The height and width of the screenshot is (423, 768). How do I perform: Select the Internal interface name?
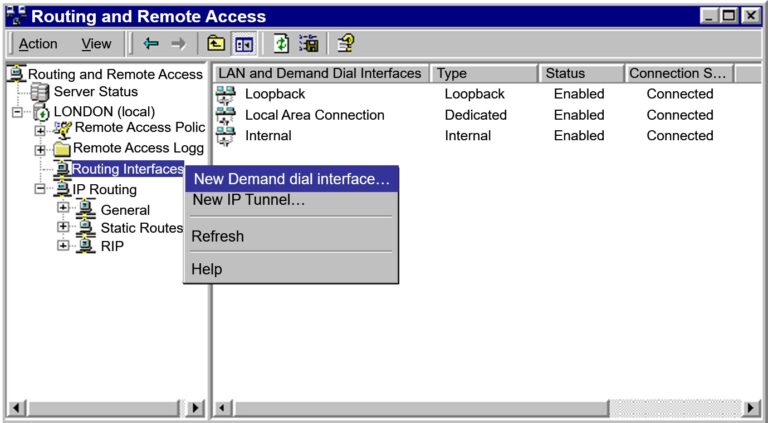[268, 136]
